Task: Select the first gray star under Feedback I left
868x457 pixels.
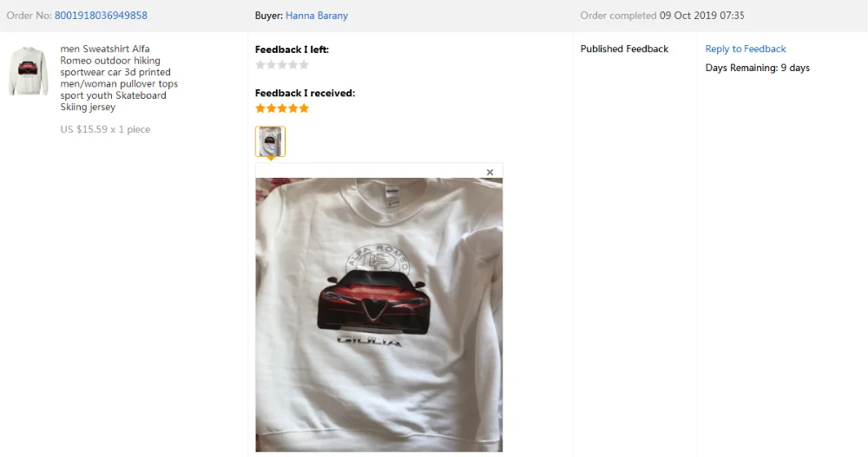Action: pos(260,65)
